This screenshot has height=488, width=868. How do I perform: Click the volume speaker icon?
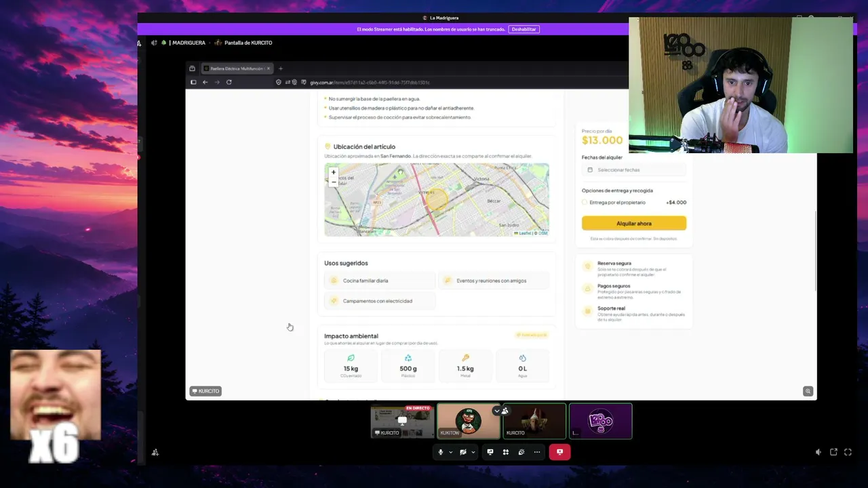coord(818,452)
